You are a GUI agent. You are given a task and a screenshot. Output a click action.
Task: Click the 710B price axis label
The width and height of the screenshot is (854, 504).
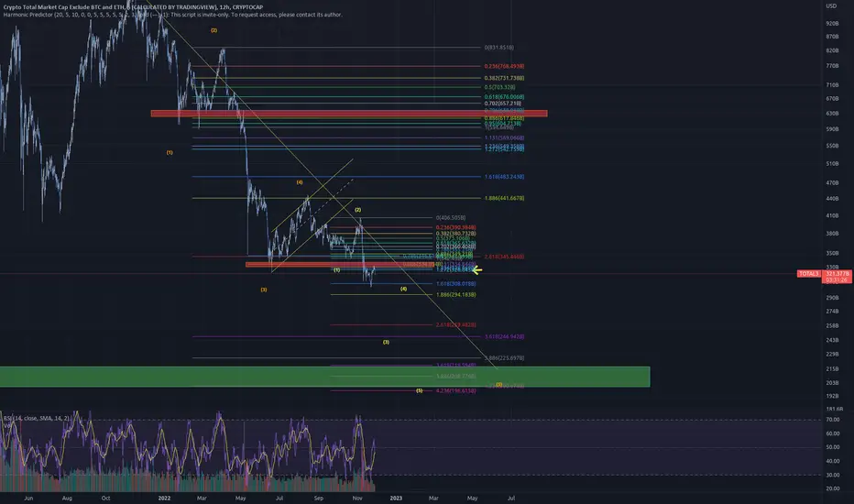[x=832, y=85]
